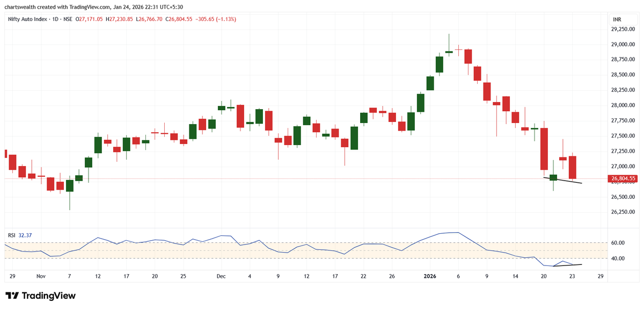
Task: Click the low value L26,766.70
Action: tap(150, 19)
